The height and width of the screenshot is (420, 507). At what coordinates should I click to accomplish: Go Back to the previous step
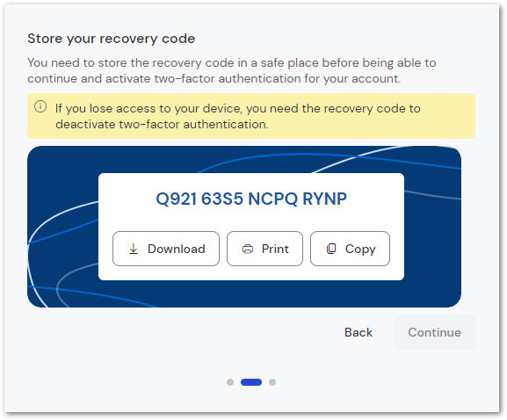(359, 332)
